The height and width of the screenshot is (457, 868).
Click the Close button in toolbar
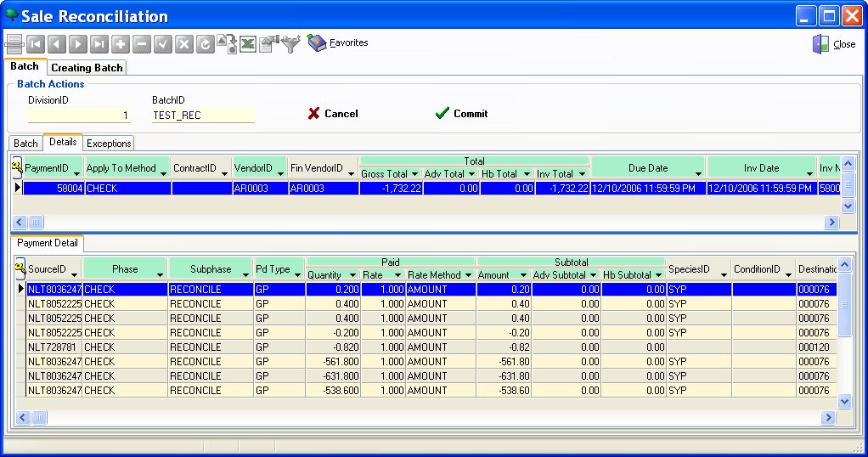[834, 44]
